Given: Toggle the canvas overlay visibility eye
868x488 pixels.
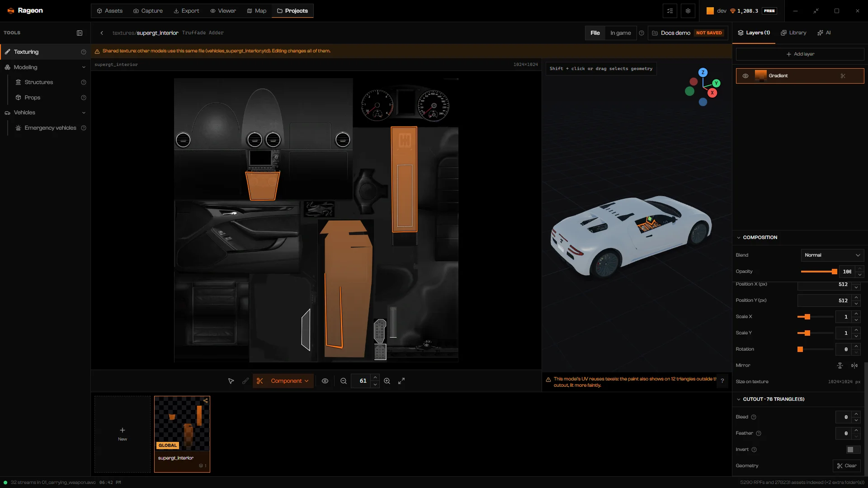Looking at the screenshot, I should pos(325,381).
